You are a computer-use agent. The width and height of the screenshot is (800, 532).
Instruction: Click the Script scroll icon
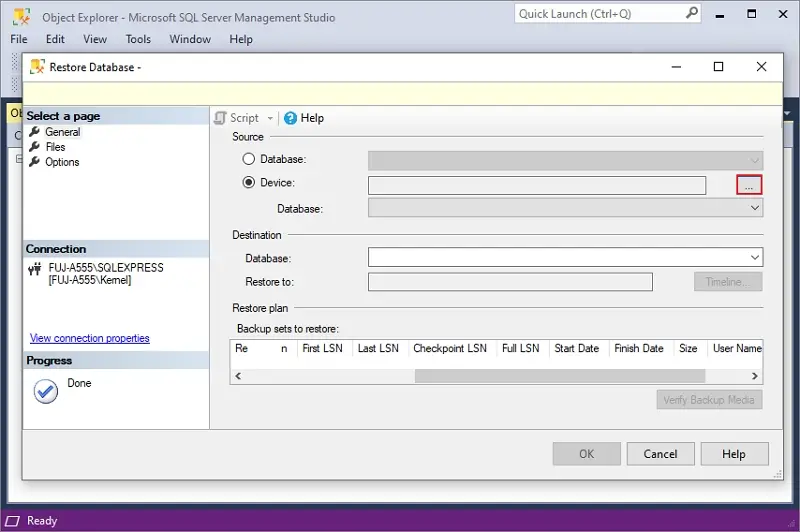220,118
